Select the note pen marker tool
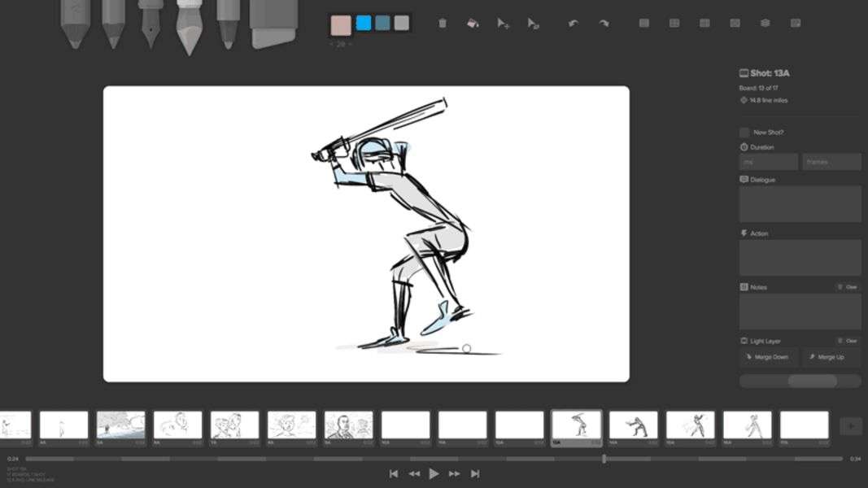This screenshot has width=868, height=488. pyautogui.click(x=228, y=24)
